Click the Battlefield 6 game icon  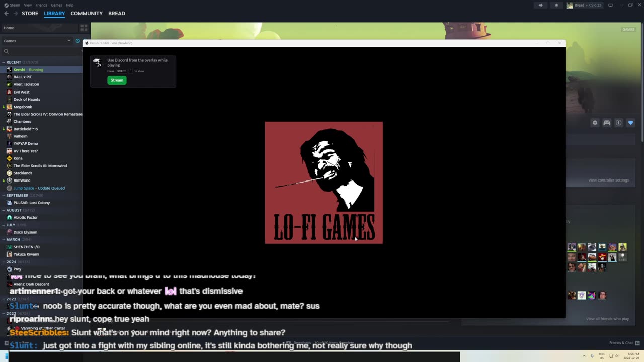pyautogui.click(x=9, y=129)
